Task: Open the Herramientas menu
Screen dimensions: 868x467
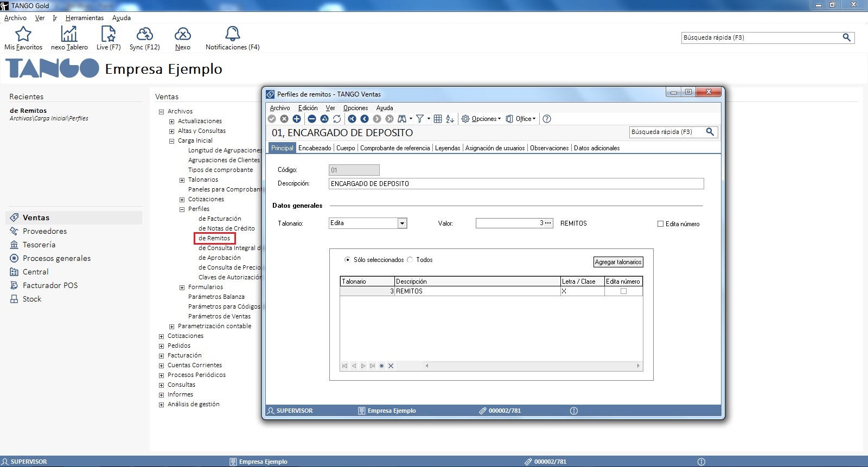Action: (x=84, y=18)
